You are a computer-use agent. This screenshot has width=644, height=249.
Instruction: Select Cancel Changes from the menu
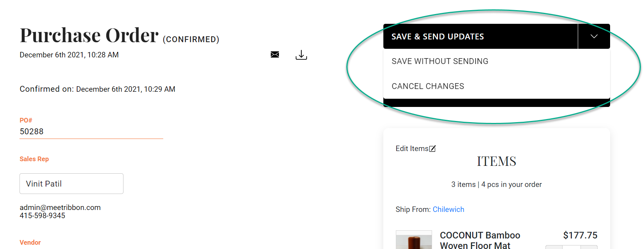pyautogui.click(x=428, y=86)
